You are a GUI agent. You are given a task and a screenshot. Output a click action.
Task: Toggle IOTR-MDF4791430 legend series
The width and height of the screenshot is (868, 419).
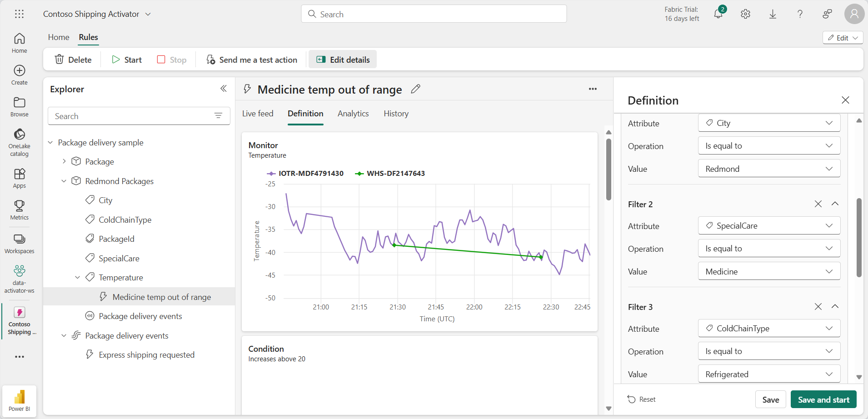point(305,173)
